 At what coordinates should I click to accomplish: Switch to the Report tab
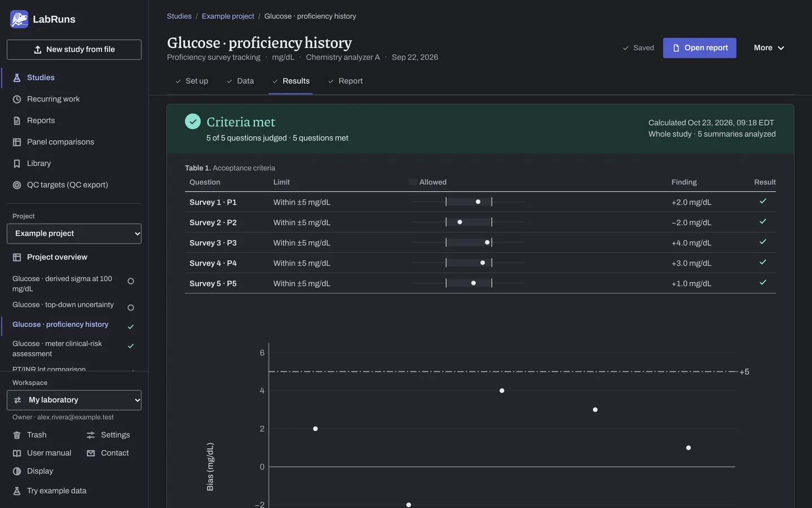pos(345,81)
